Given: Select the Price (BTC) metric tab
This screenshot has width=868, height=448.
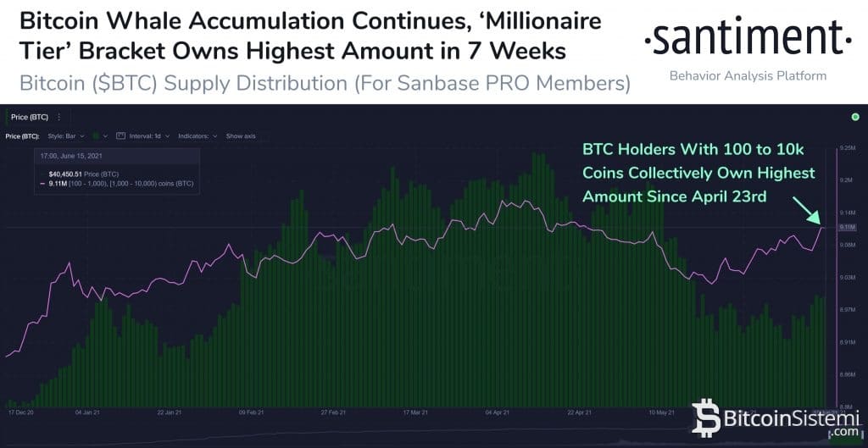Looking at the screenshot, I should (x=31, y=117).
